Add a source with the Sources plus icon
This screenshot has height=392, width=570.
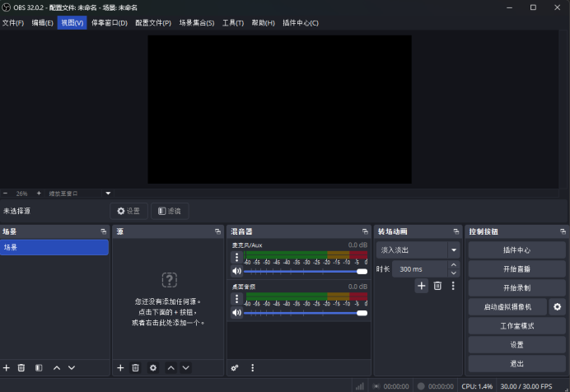point(120,367)
